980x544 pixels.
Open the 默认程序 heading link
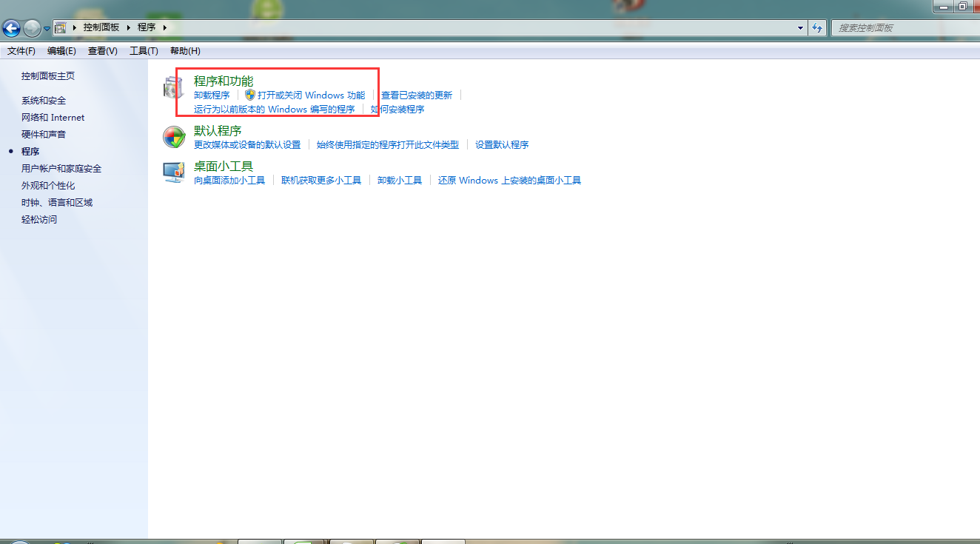point(218,131)
